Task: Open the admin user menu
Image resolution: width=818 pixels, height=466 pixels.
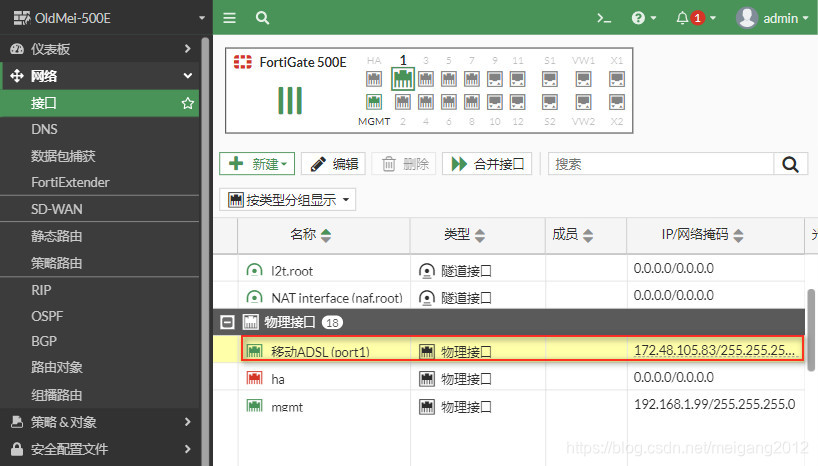Action: (772, 18)
